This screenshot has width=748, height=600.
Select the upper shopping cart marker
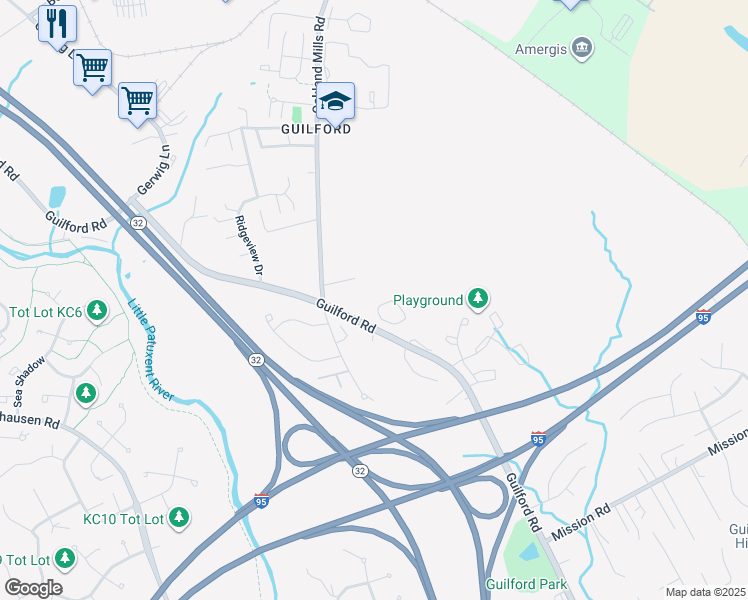point(93,70)
